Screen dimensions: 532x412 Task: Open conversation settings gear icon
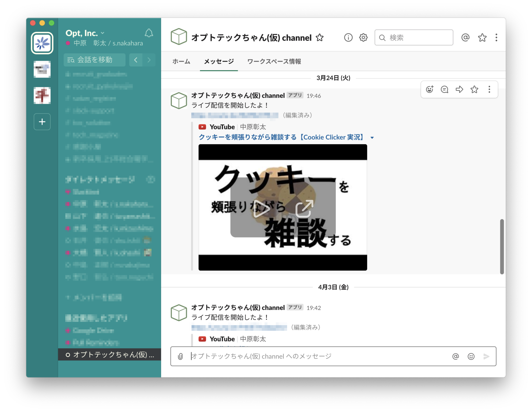tap(363, 38)
